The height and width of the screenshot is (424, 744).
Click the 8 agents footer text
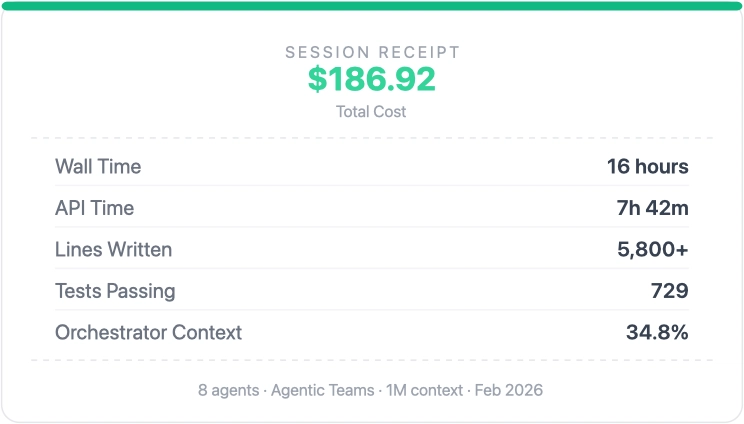coord(228,390)
